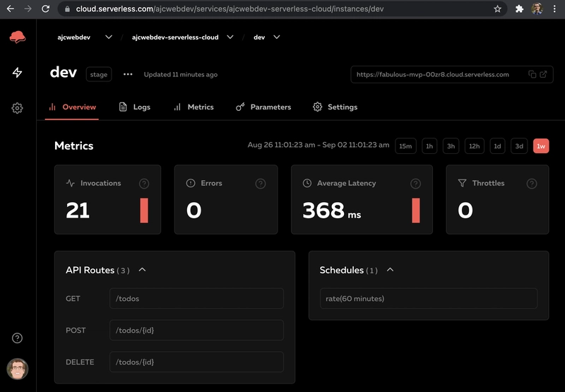The height and width of the screenshot is (392, 565).
Task: Click the Average Latency clock icon
Action: 307,183
